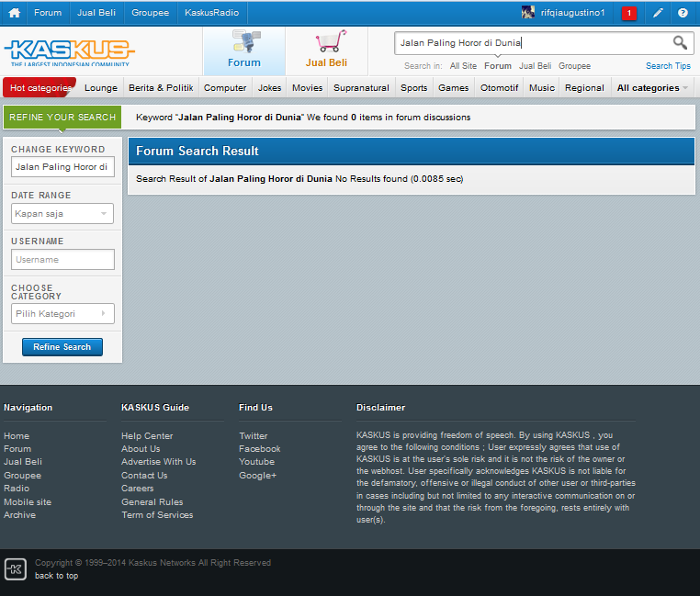This screenshot has height=596, width=700.
Task: Open the Google+ link
Action: (x=257, y=476)
